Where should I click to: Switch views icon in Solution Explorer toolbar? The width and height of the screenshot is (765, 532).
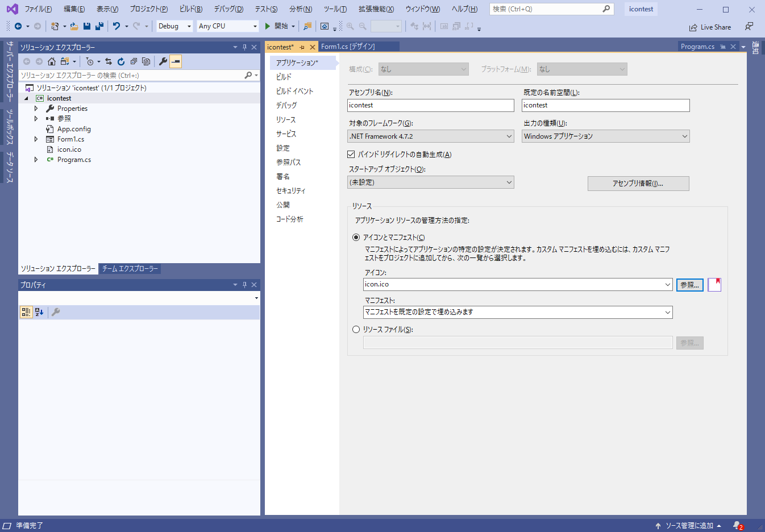[x=65, y=61]
